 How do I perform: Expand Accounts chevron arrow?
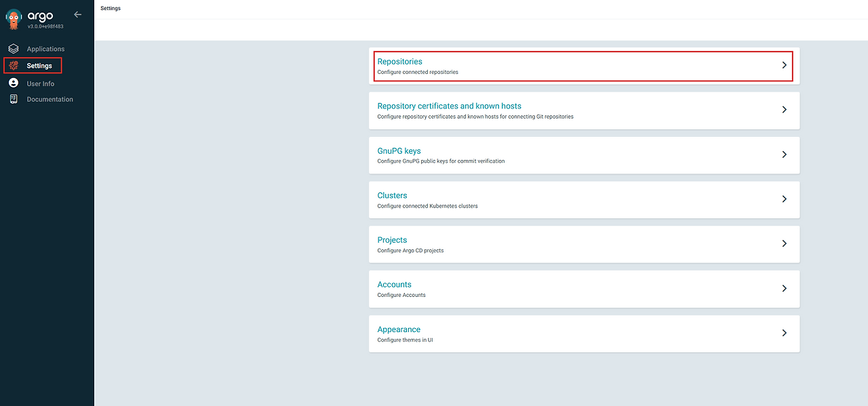coord(785,288)
